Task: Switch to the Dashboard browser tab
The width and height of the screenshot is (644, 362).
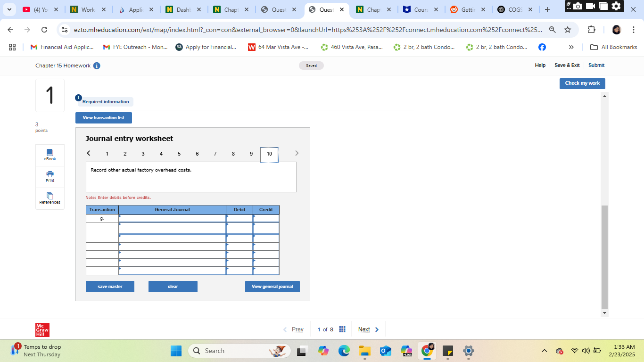Action: tap(183, 9)
